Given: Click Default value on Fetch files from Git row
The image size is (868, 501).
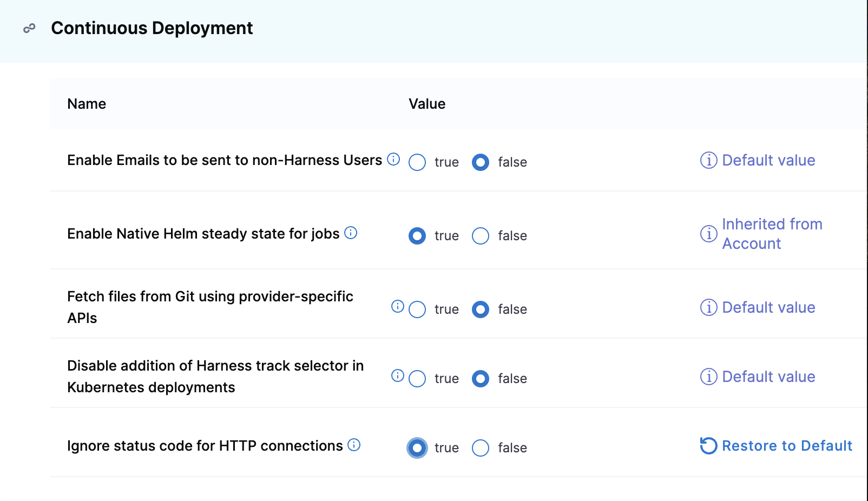Looking at the screenshot, I should 769,307.
